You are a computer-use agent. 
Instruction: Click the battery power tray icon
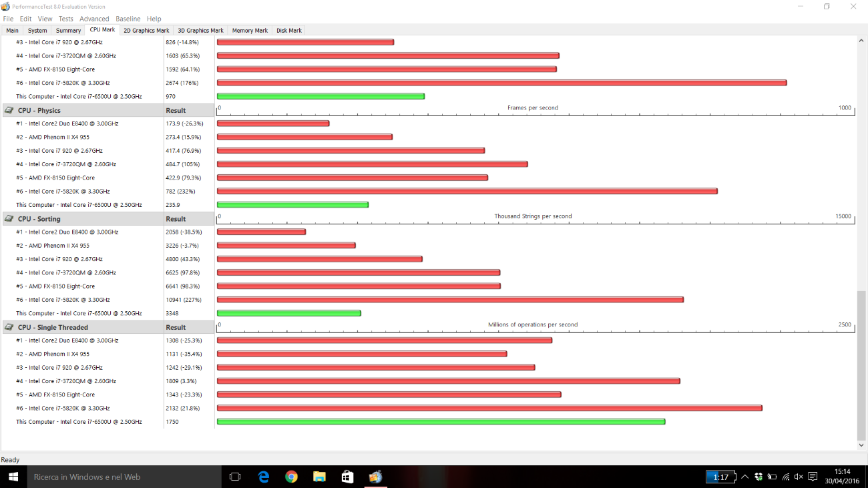772,477
